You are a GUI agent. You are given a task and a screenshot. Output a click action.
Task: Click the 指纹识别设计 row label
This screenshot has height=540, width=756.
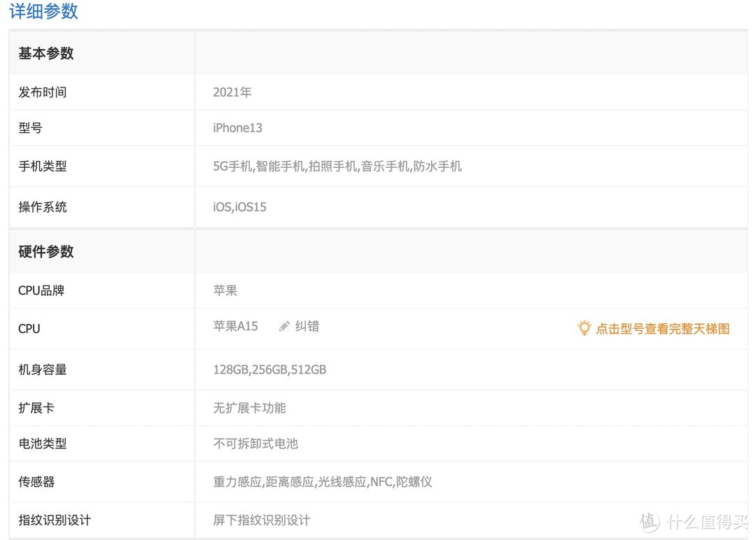pyautogui.click(x=55, y=520)
